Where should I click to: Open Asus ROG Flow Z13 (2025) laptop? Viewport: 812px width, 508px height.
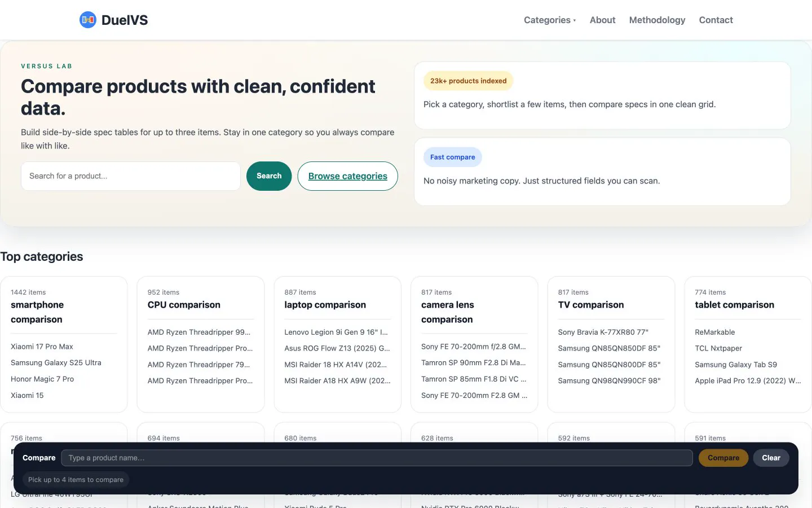click(x=337, y=349)
